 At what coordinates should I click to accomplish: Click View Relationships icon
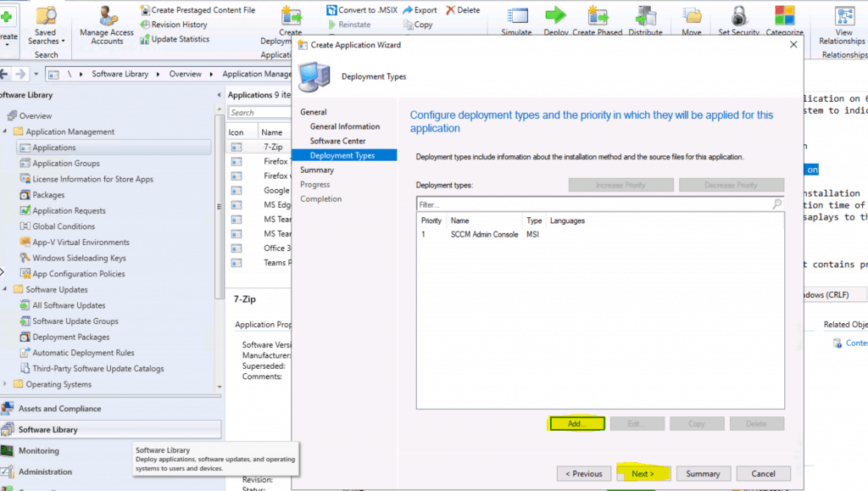pyautogui.click(x=844, y=15)
